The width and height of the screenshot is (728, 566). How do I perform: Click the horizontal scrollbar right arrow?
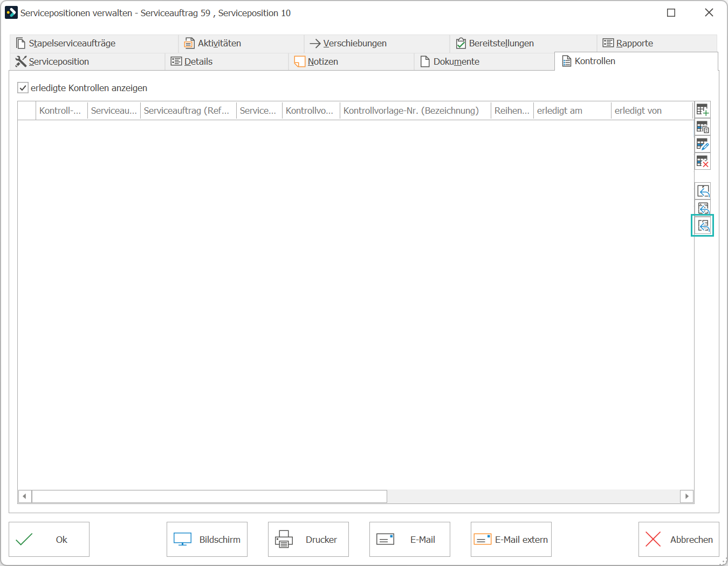coord(686,496)
